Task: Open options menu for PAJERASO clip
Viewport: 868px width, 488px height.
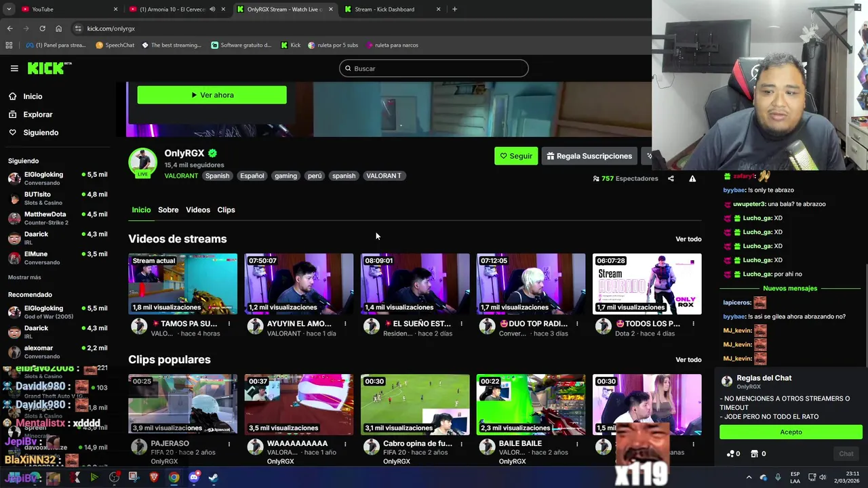Action: (x=229, y=445)
